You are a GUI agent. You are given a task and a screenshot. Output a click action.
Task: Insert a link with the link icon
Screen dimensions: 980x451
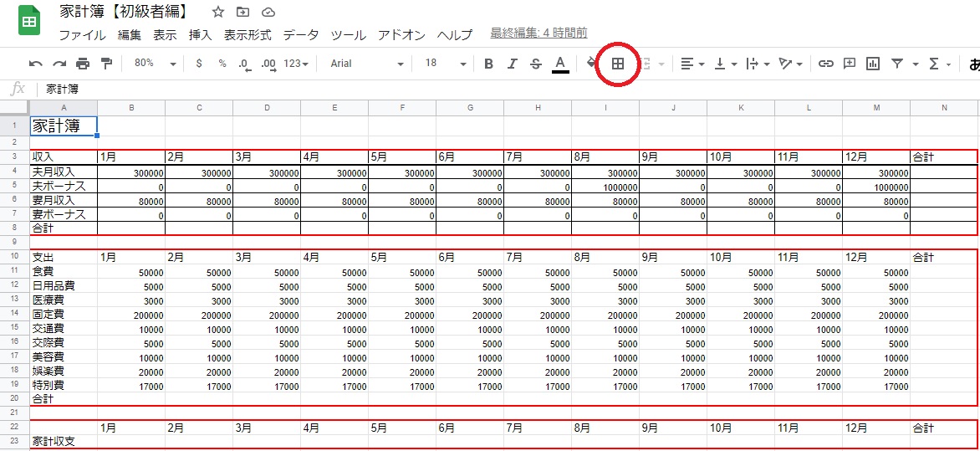[825, 64]
